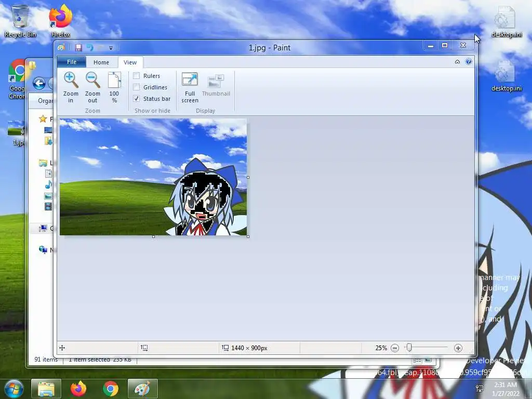Click the Paint application icon in title bar
This screenshot has height=399, width=532.
point(61,47)
